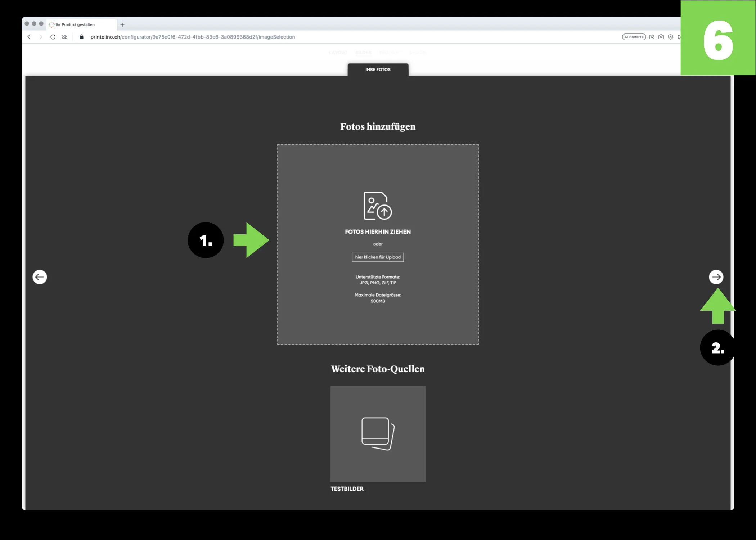The width and height of the screenshot is (756, 540).
Task: Switch to the LAYOUT step
Action: [338, 53]
